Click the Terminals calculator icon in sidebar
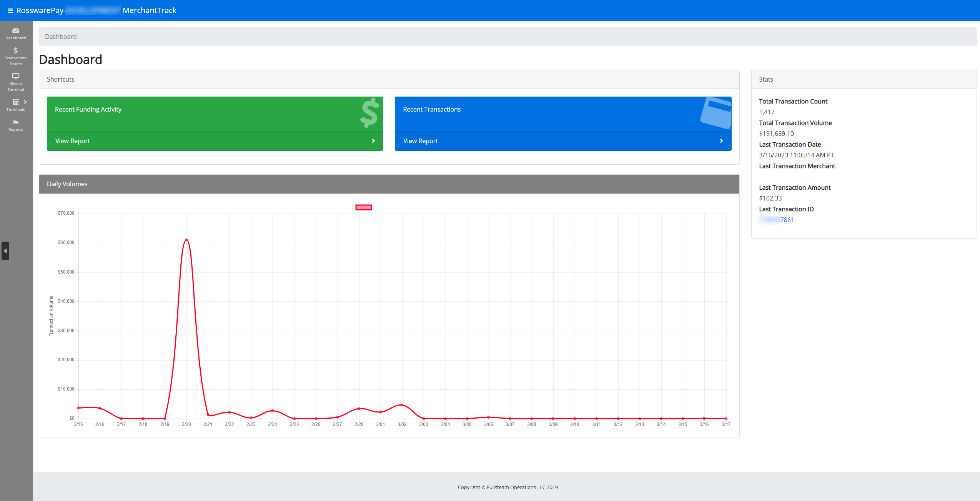This screenshot has height=501, width=980. coord(15,102)
